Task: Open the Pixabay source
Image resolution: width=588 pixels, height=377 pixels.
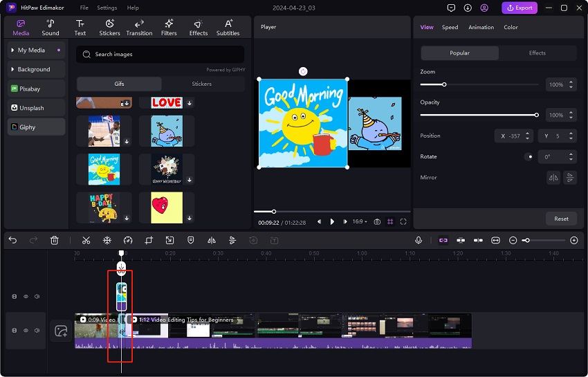Action: 36,89
